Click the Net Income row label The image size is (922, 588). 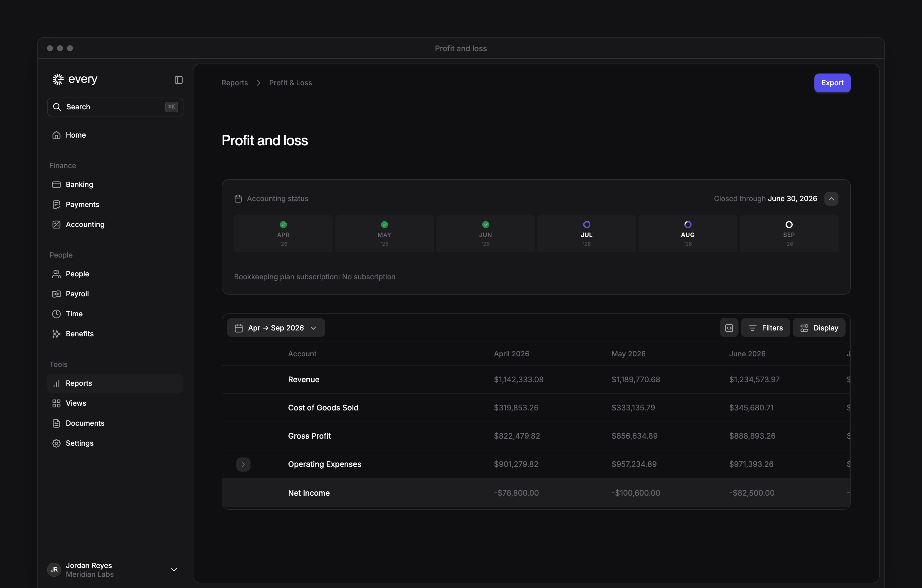(309, 493)
